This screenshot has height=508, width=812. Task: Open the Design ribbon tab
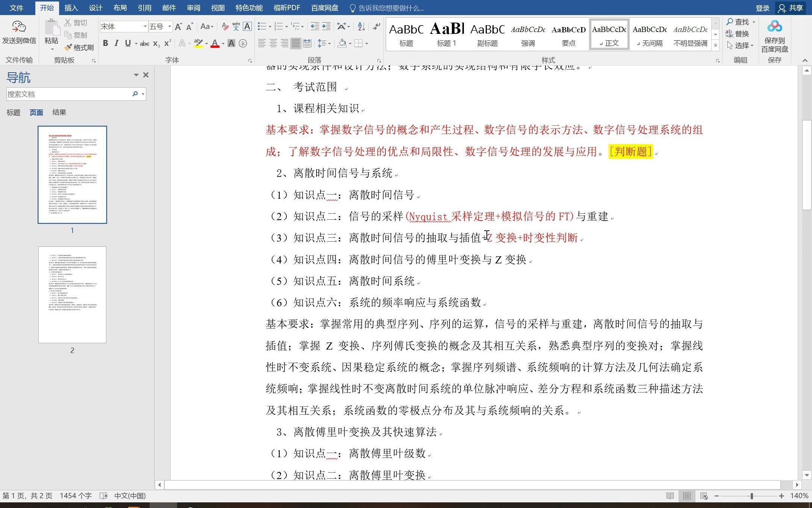pos(95,8)
